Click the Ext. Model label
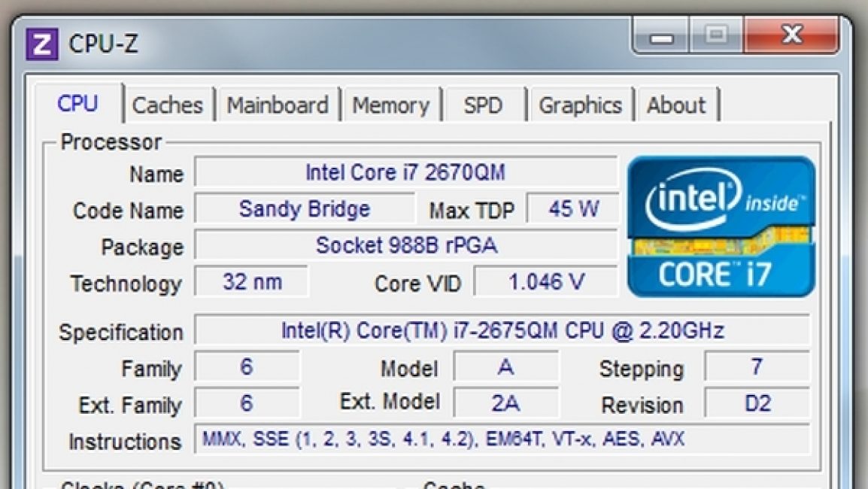Image resolution: width=868 pixels, height=489 pixels. tap(390, 402)
